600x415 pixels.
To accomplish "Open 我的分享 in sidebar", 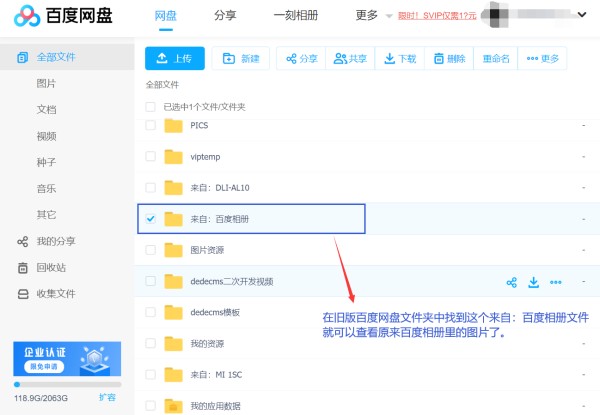I will click(x=46, y=241).
